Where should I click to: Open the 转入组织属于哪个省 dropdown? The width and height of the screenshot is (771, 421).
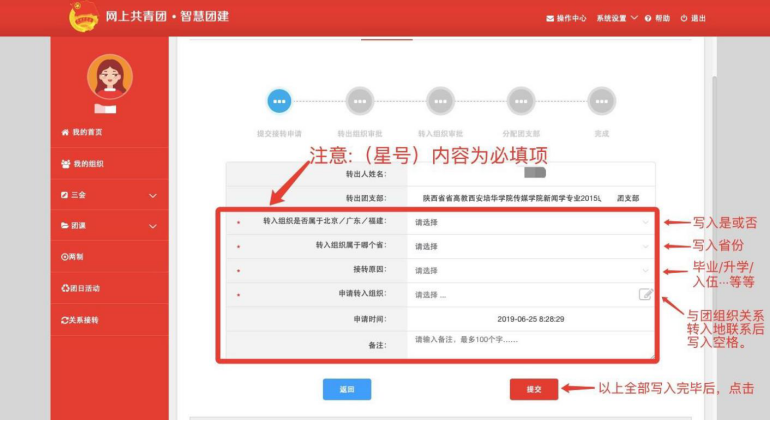coord(531,246)
